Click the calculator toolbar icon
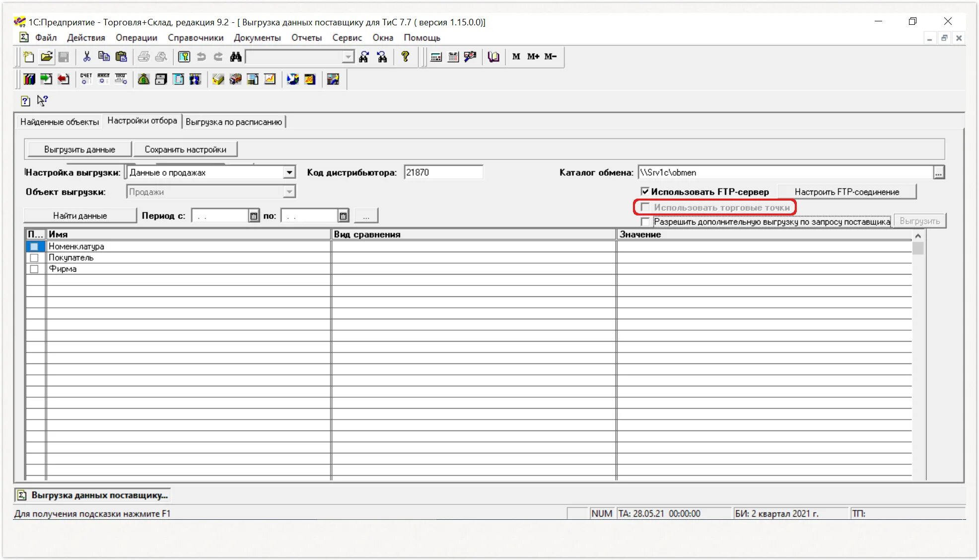This screenshot has width=979, height=560. (x=436, y=57)
